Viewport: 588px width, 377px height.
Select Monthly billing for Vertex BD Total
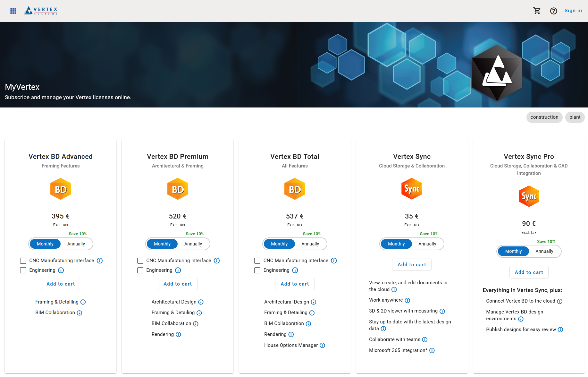tap(279, 244)
